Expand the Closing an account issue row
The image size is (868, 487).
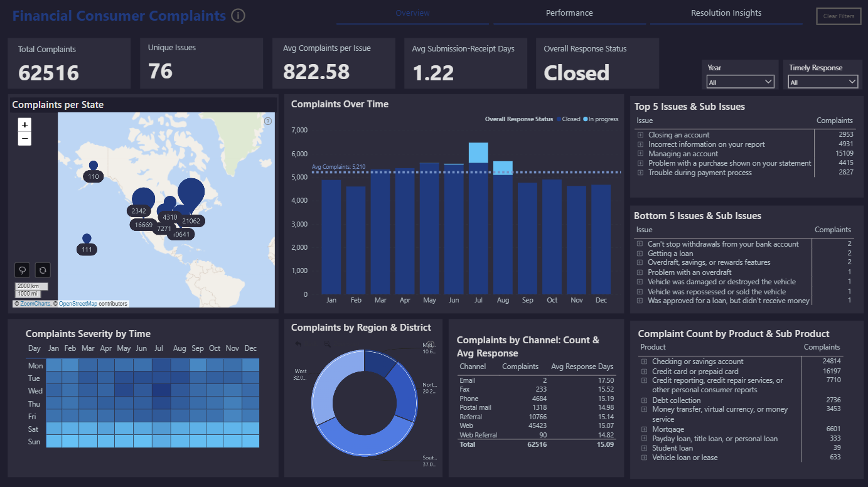(640, 135)
